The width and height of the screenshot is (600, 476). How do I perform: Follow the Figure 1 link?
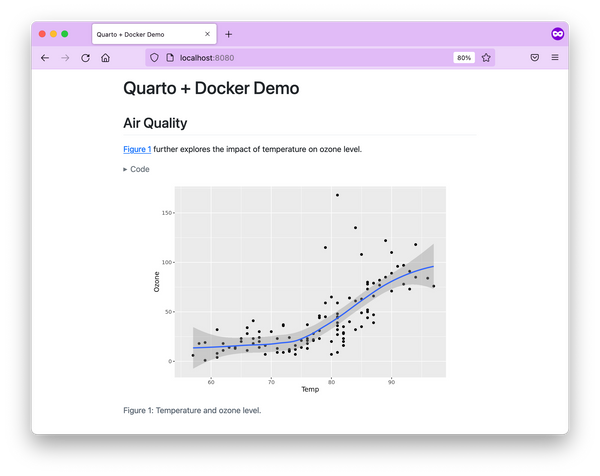pos(137,149)
